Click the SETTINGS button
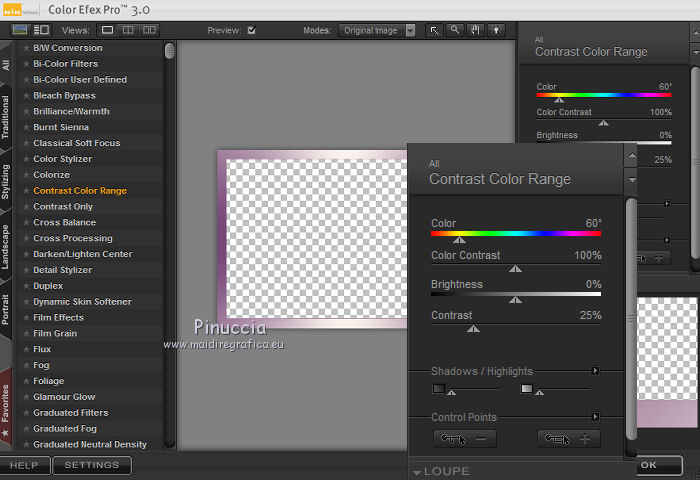The height and width of the screenshot is (480, 700). pyautogui.click(x=92, y=465)
